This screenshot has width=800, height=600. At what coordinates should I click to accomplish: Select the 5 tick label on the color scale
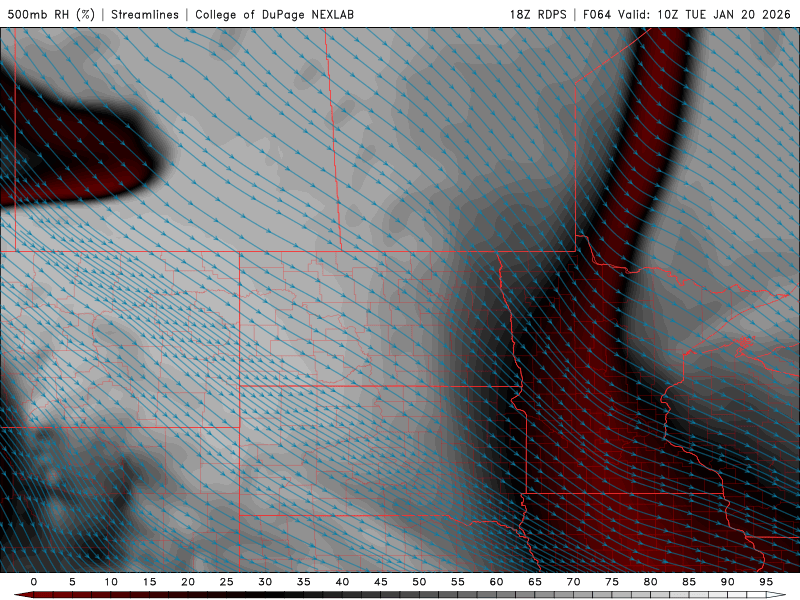pos(72,582)
